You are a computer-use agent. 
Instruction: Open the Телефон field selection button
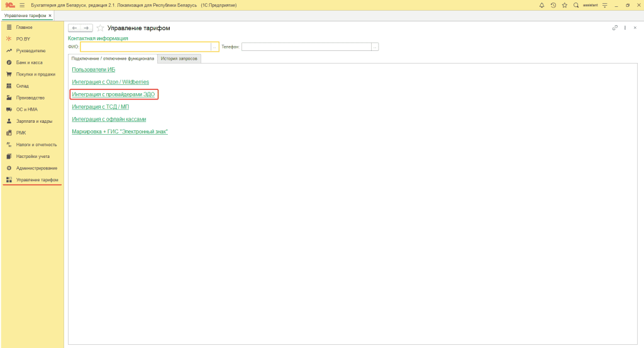(375, 47)
